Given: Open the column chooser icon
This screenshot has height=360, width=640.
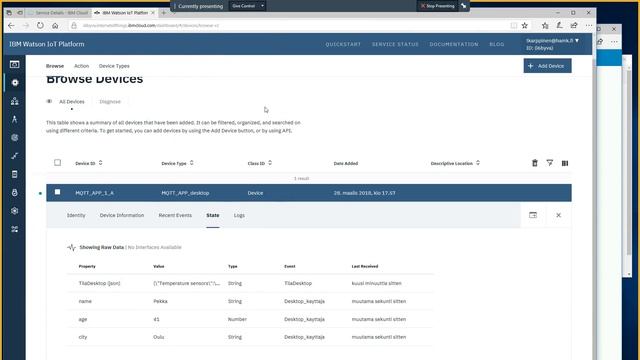Looking at the screenshot, I should [565, 163].
